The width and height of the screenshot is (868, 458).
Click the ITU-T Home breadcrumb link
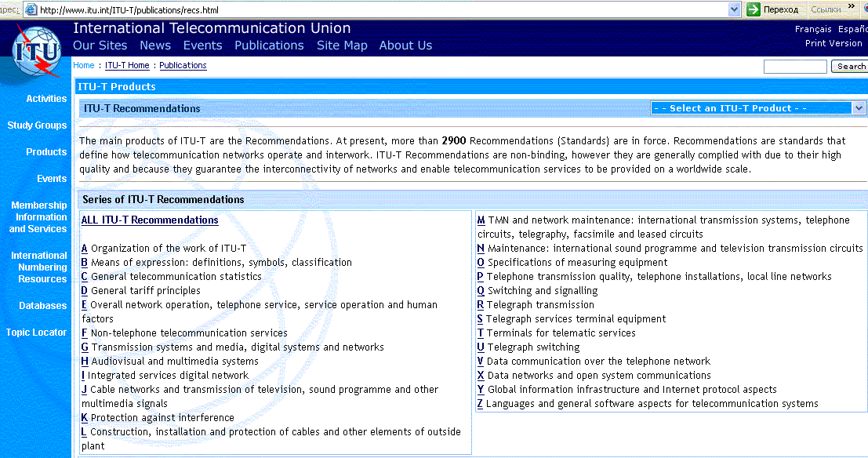click(x=127, y=65)
